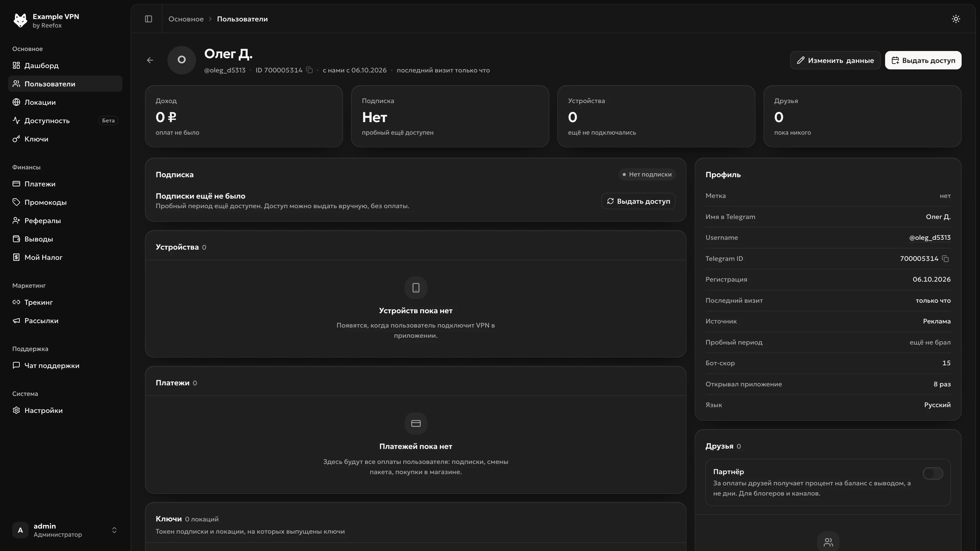Open the @oleg_d5313 Username link in Profile
This screenshot has height=551, width=980.
[x=930, y=238]
